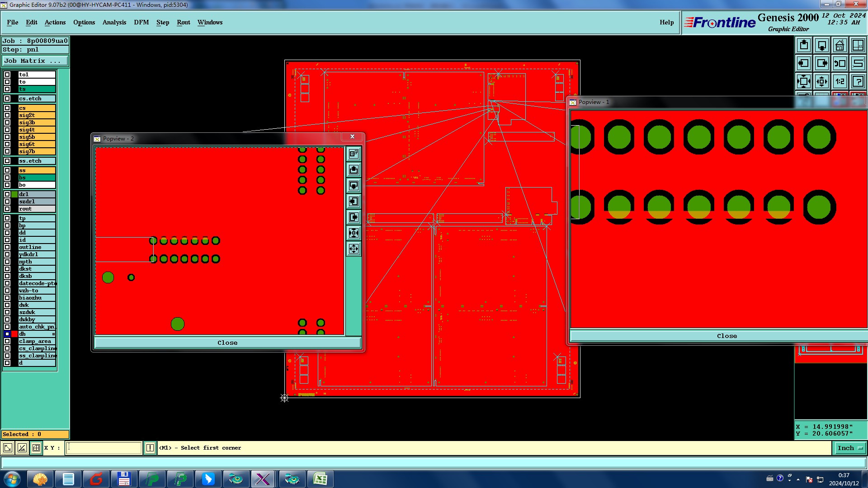
Task: Open the Job Matrix selector
Action: tap(35, 61)
